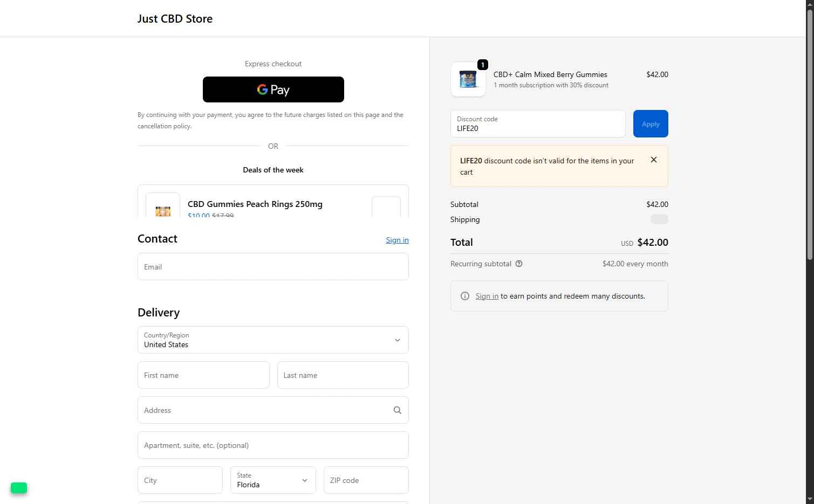Click the ZIP code field
Viewport: 814px width, 504px height.
tap(366, 480)
